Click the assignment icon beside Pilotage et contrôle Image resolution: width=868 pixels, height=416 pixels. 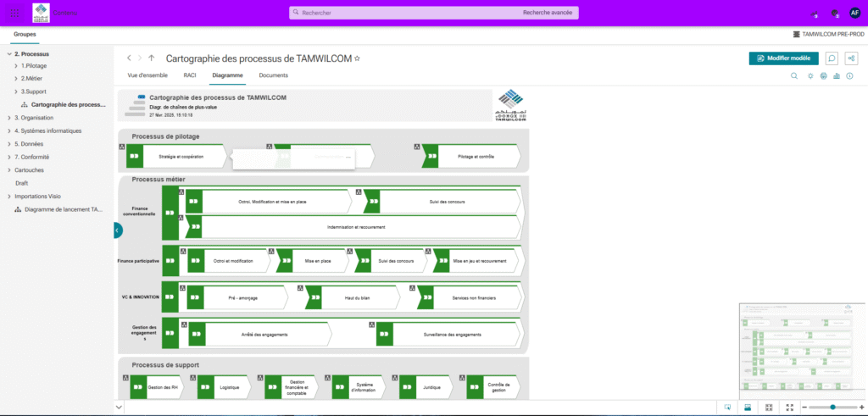click(x=417, y=147)
